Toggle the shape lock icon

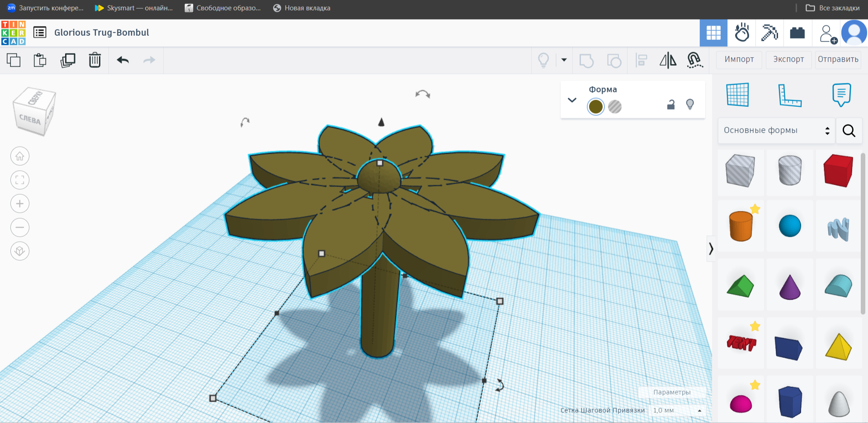click(x=671, y=105)
